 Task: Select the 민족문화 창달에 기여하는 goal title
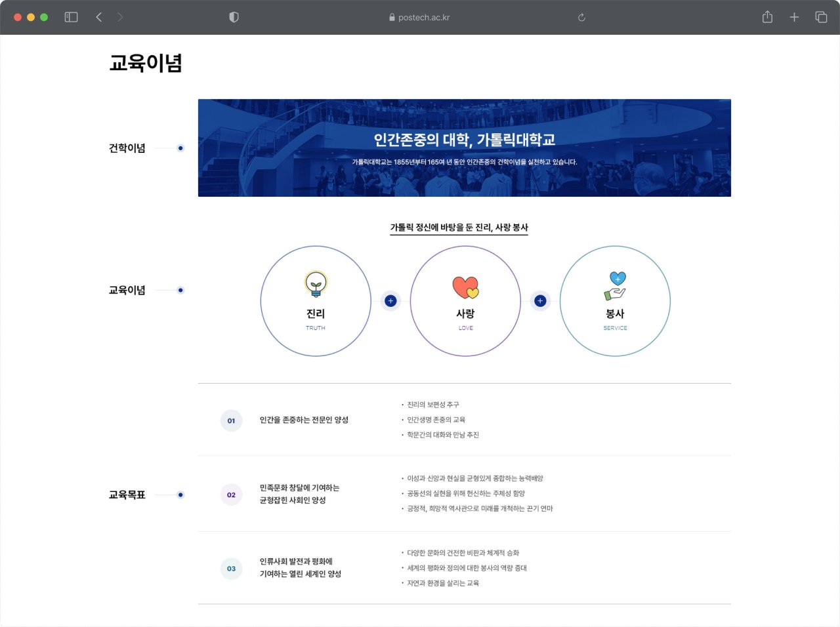coord(299,488)
